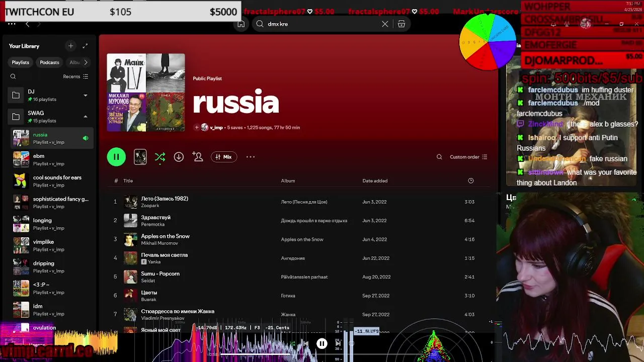
Task: Clear the search field with the X icon
Action: click(x=385, y=24)
